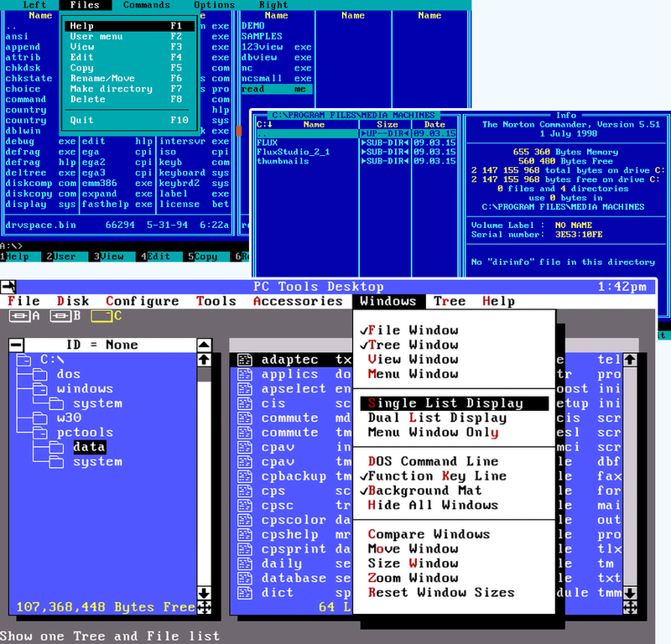Screen dimensions: 671x644
Task: Click the adaptec file icon
Action: click(245, 360)
